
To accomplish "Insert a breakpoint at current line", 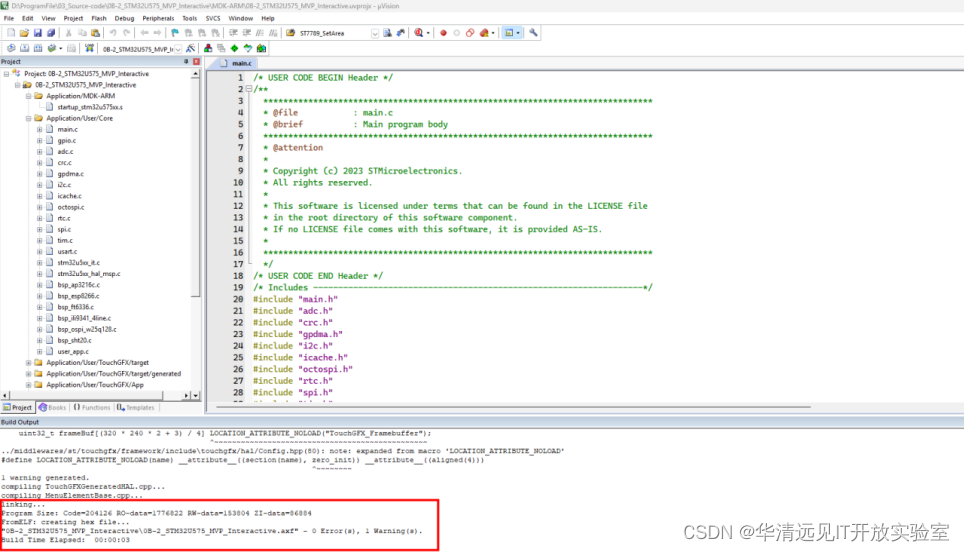I will [x=443, y=33].
